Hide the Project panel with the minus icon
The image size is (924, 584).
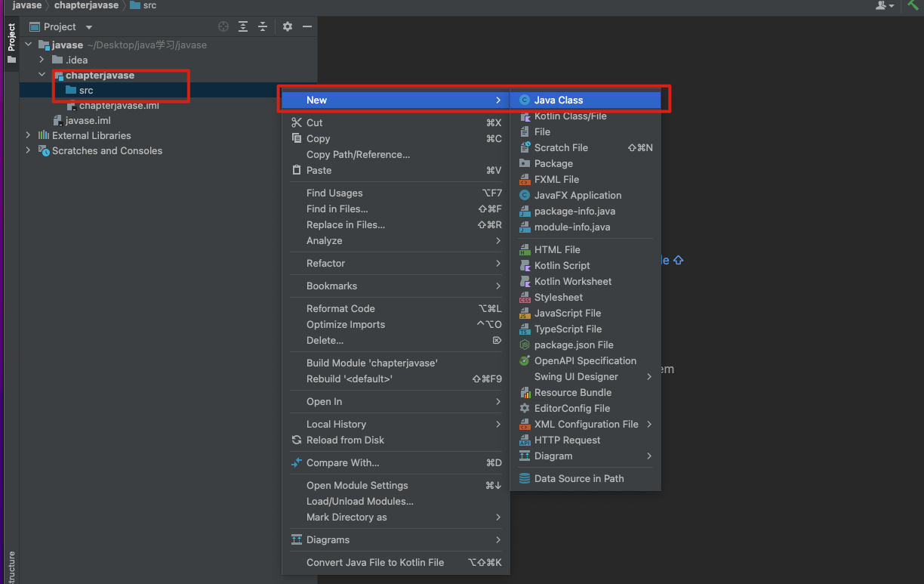click(306, 26)
